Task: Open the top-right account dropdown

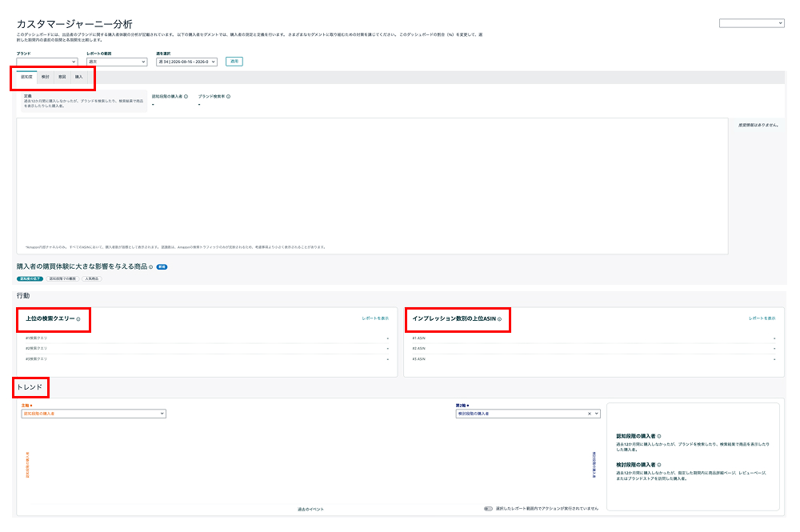Action: 751,23
